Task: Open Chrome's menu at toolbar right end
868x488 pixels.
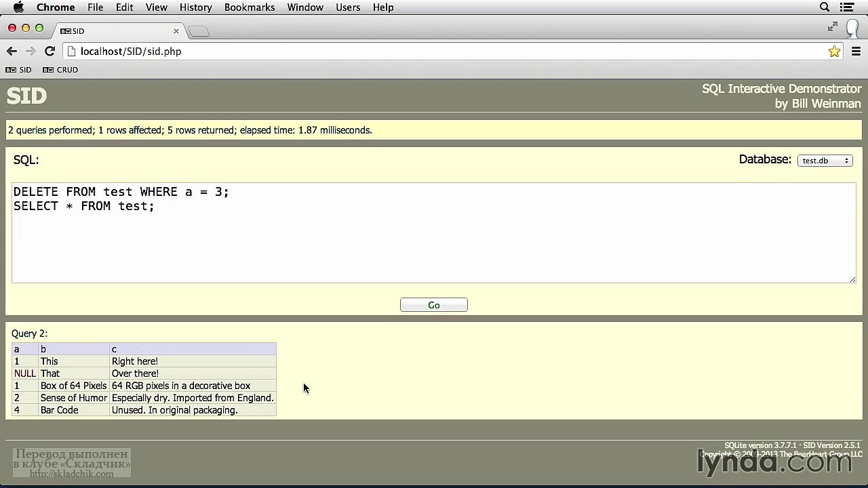Action: [856, 52]
